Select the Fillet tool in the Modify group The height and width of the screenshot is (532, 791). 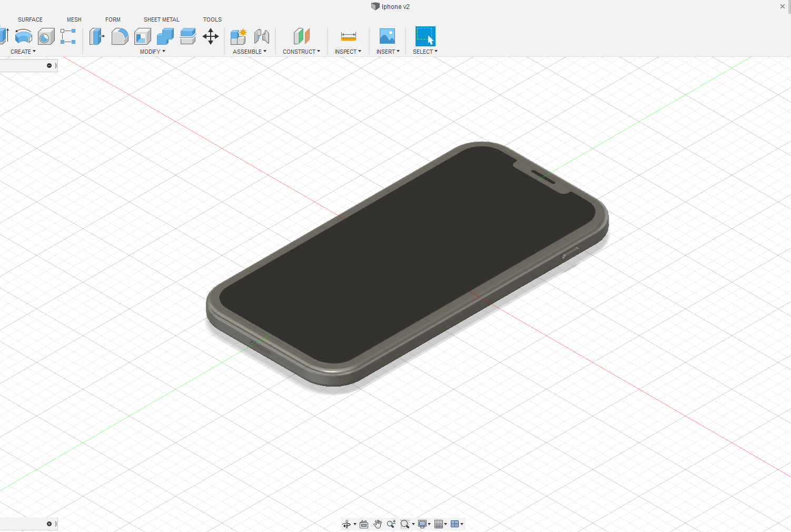point(120,36)
